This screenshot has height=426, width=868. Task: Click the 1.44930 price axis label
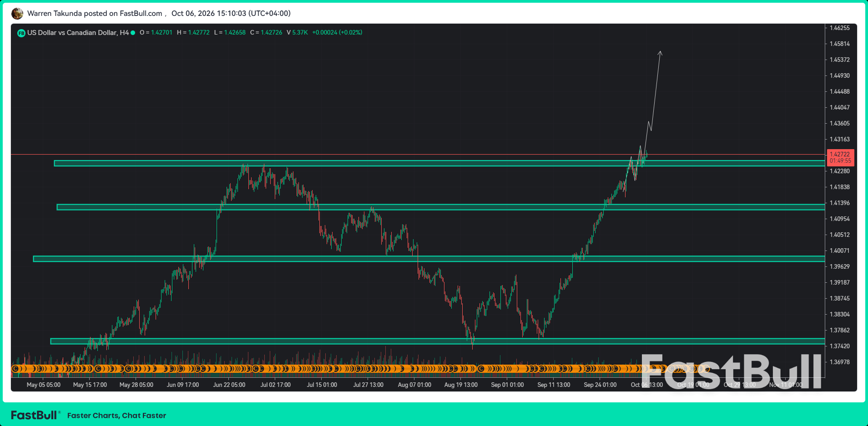click(x=839, y=75)
